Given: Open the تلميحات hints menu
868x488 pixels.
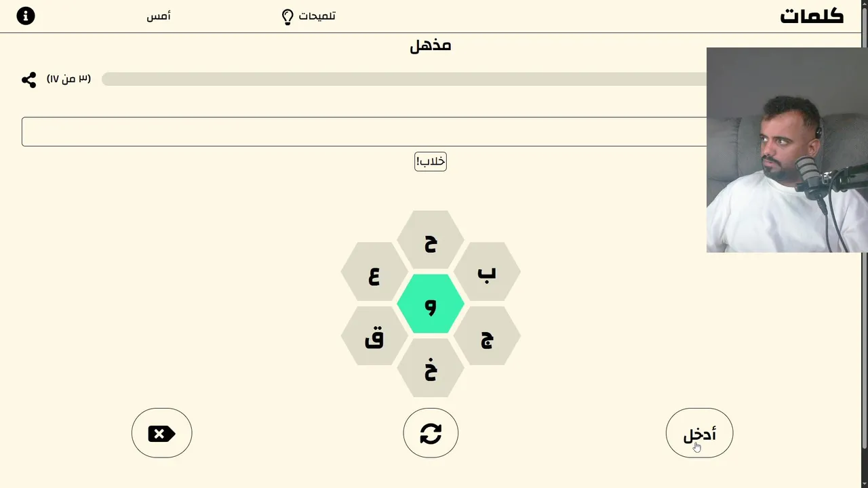Looking at the screenshot, I should (x=317, y=16).
